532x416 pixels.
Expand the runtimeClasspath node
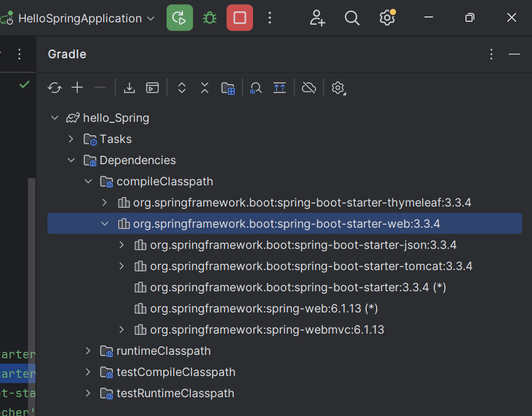pos(88,351)
